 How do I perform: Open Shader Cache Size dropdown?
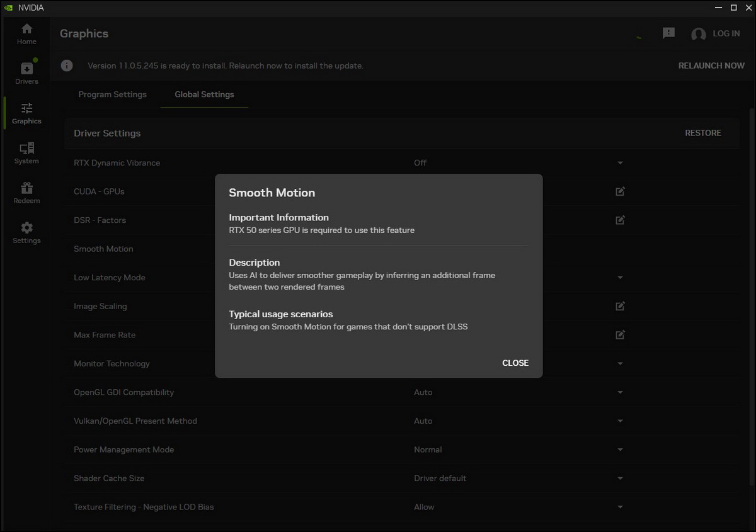click(x=620, y=478)
